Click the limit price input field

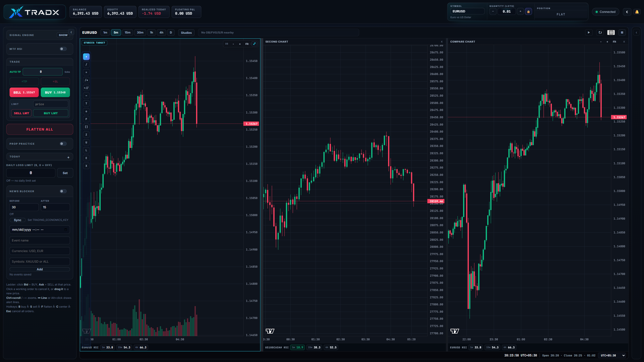pos(51,104)
